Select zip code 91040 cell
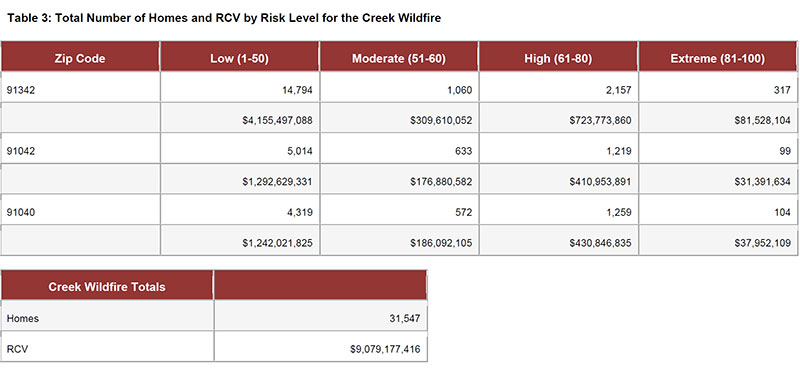The width and height of the screenshot is (800, 371). click(80, 210)
